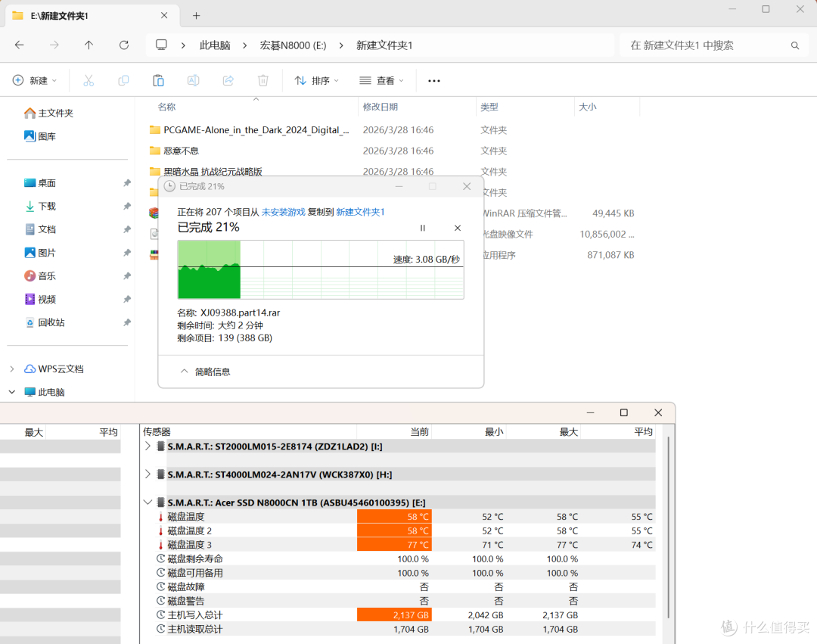Collapse the 此电脑 tree node
817x644 pixels.
(x=12, y=392)
